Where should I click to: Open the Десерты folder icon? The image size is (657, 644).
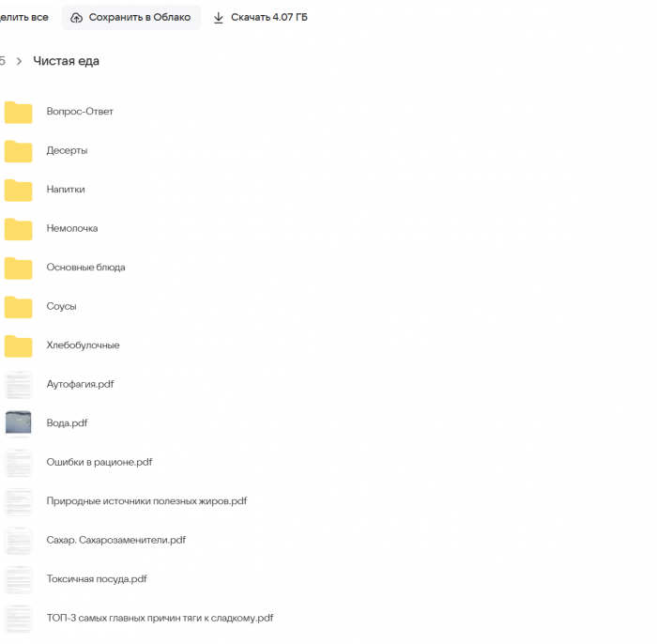(x=18, y=150)
